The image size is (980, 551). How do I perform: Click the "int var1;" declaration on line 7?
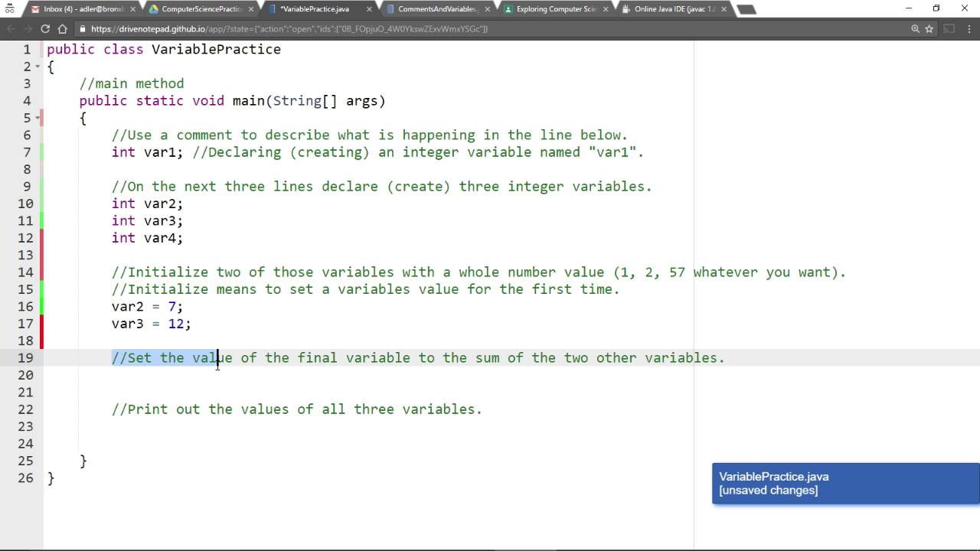[147, 152]
